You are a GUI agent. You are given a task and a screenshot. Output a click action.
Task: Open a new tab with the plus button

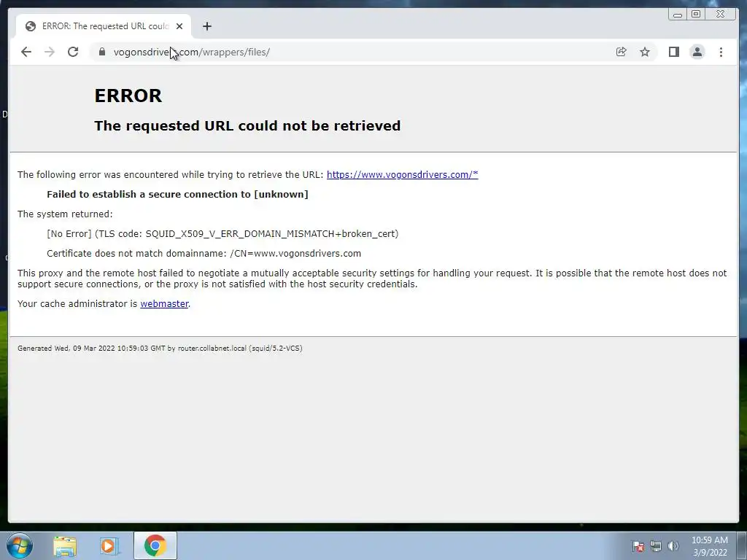click(x=206, y=26)
